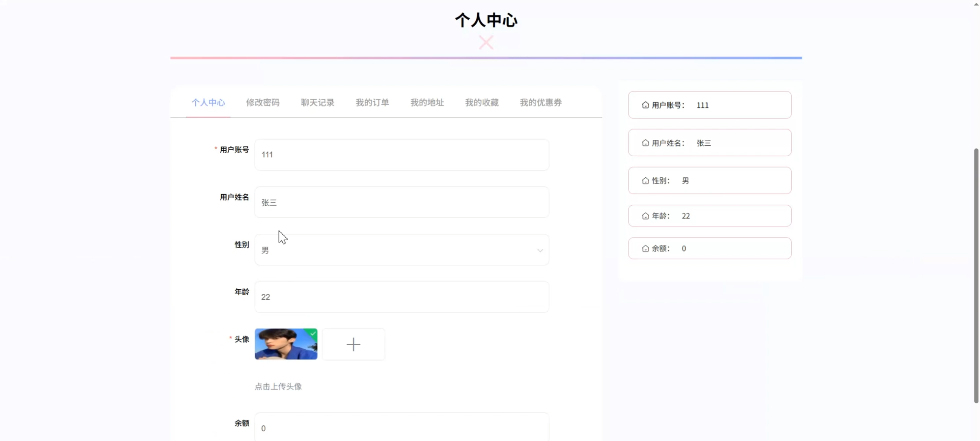Open the 修改密码 tab
The width and height of the screenshot is (980, 441).
tap(263, 103)
